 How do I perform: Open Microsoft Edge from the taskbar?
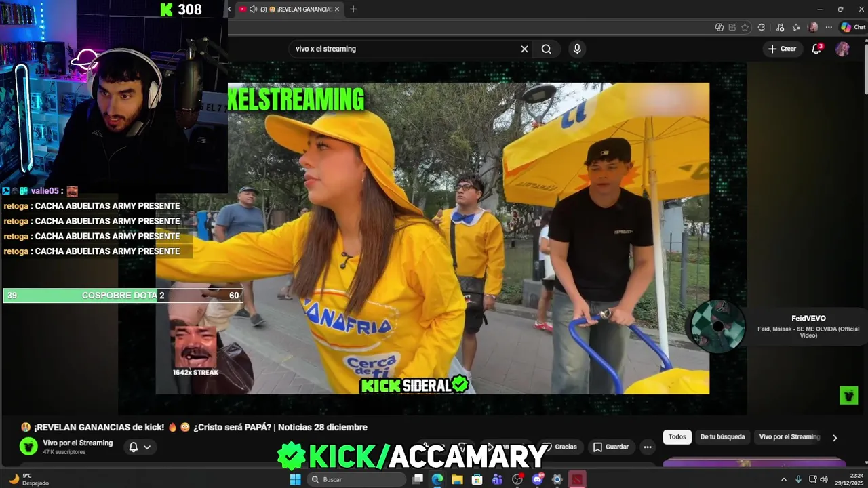pos(437,479)
